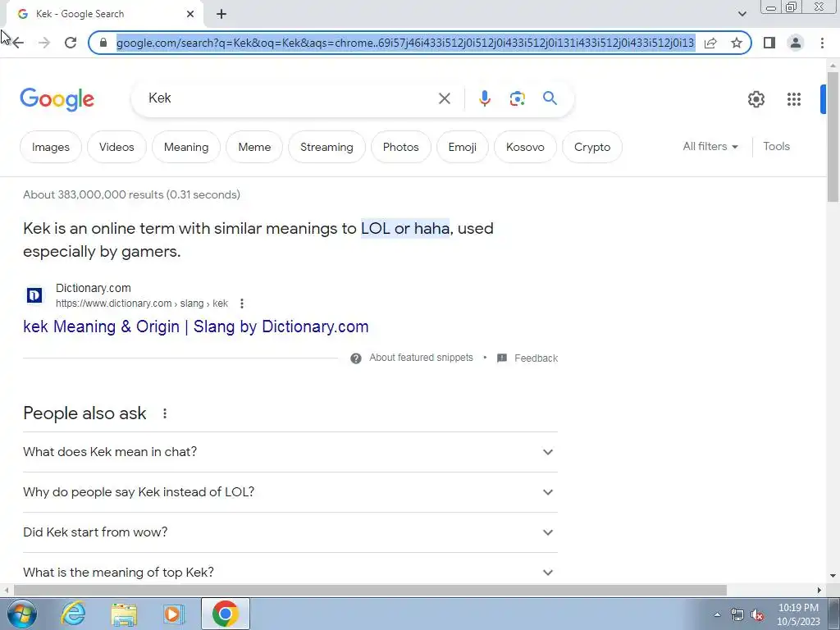Open the Chrome profile avatar
The width and height of the screenshot is (840, 630).
(796, 43)
